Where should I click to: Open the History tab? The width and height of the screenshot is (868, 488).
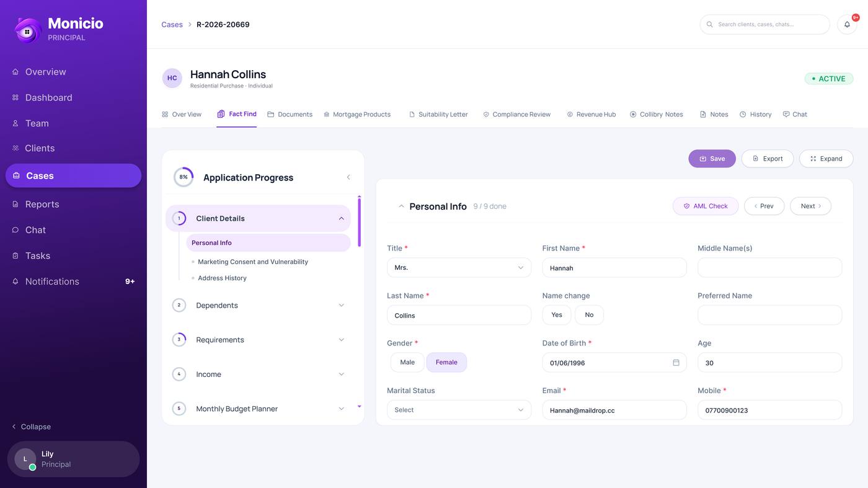click(756, 114)
